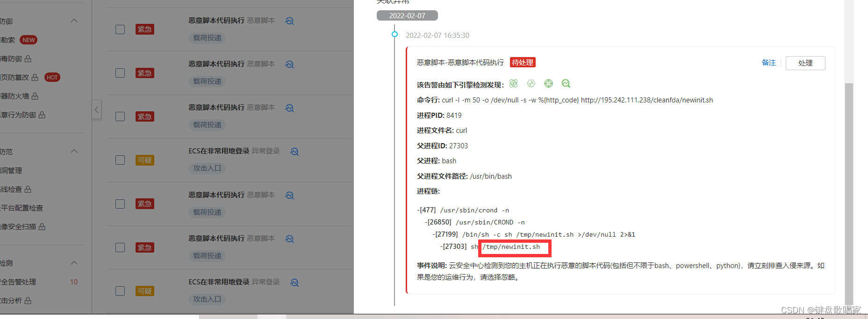This screenshot has width=868, height=319.
Task: Open the 全告警处理 sidebar menu item
Action: click(x=18, y=282)
